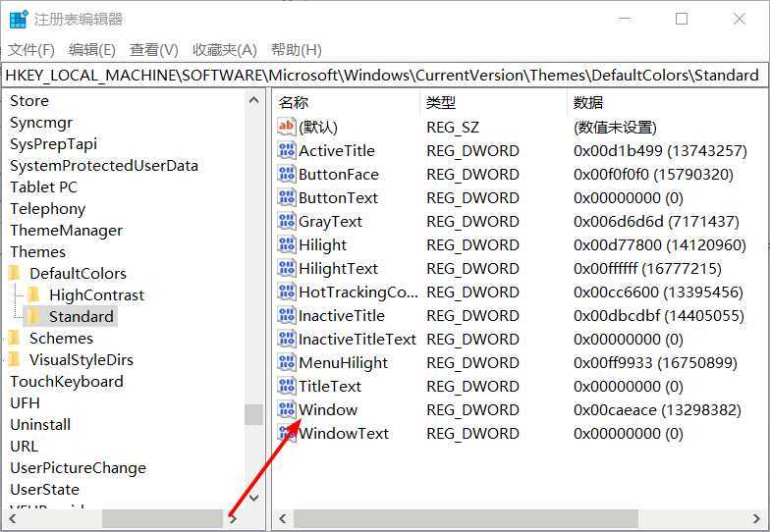
Task: Click the Hilight DWORD icon
Action: (x=287, y=244)
